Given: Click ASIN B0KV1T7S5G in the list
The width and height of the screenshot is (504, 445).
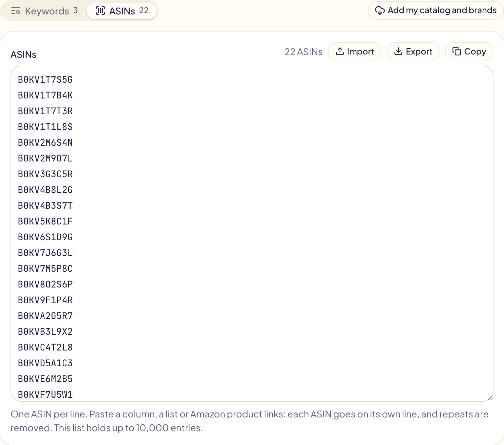Looking at the screenshot, I should pyautogui.click(x=45, y=80).
